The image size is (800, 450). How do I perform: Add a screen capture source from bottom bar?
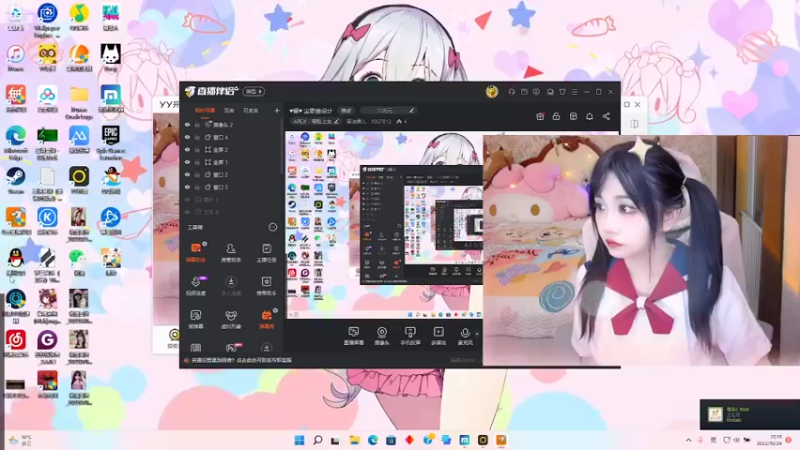point(354,336)
